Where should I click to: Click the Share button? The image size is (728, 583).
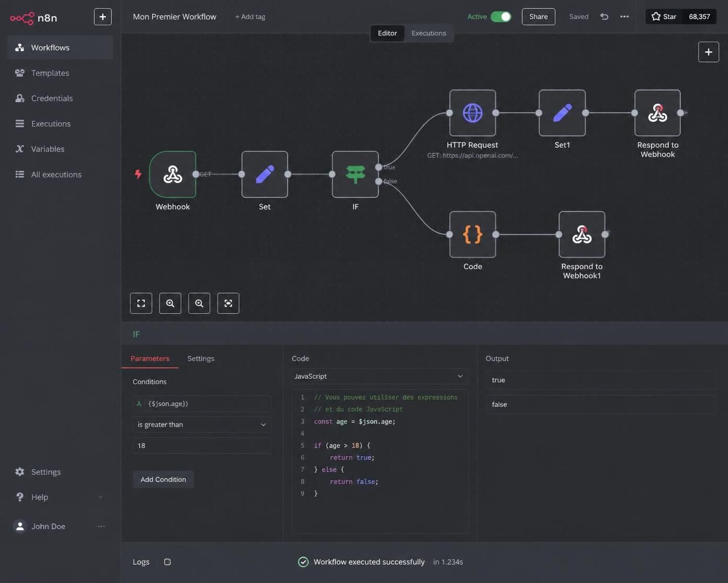pos(538,17)
